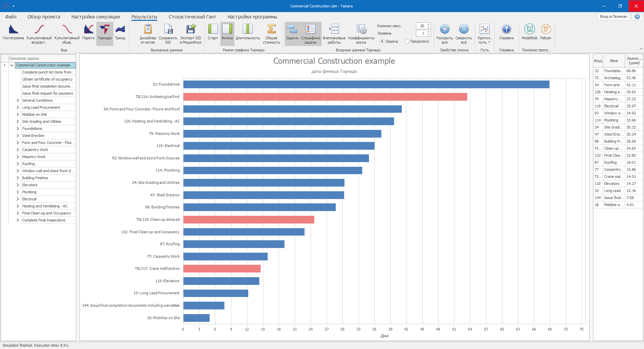
Task: Expand the Masonry Work tree node
Action: point(18,157)
